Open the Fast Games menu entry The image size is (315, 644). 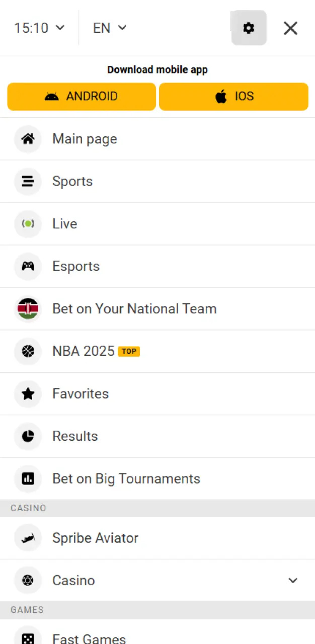pos(89,638)
